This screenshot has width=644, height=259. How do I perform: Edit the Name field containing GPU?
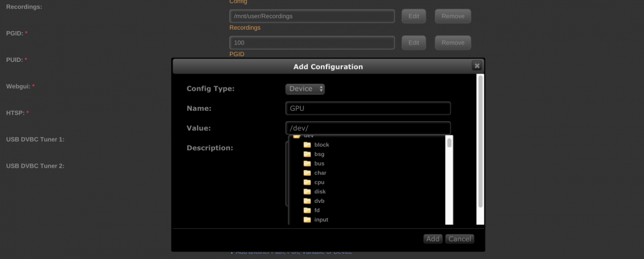point(368,108)
